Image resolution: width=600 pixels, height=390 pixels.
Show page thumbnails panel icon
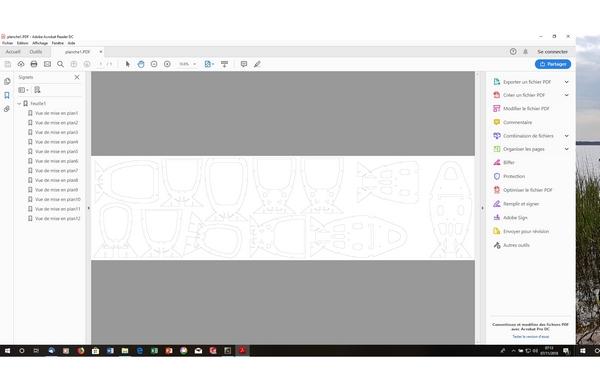pyautogui.click(x=7, y=81)
